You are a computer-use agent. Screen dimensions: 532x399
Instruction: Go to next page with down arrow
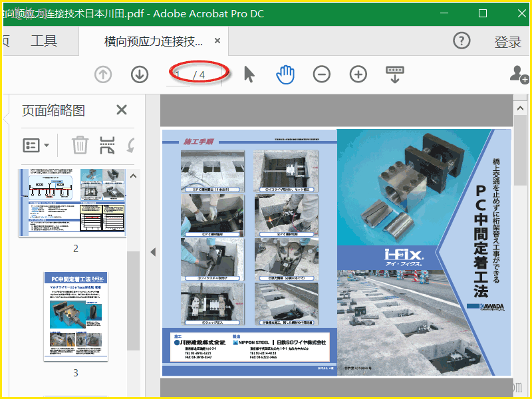(140, 74)
